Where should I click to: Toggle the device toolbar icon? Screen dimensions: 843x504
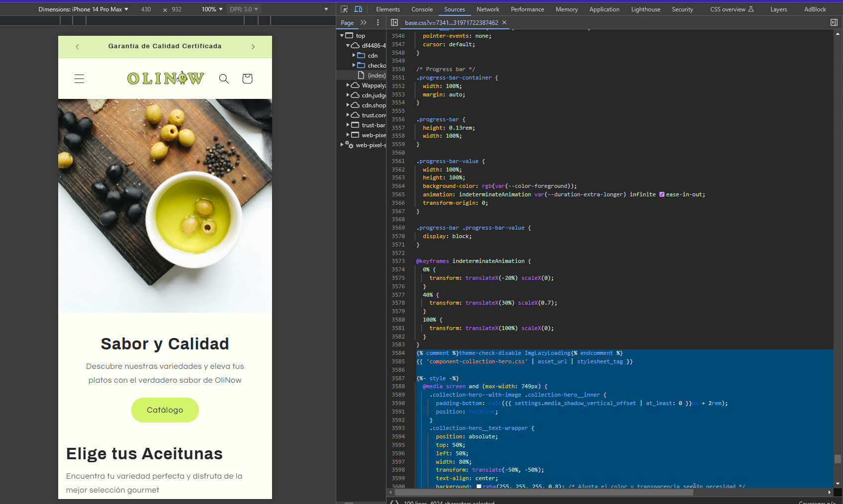pyautogui.click(x=358, y=9)
